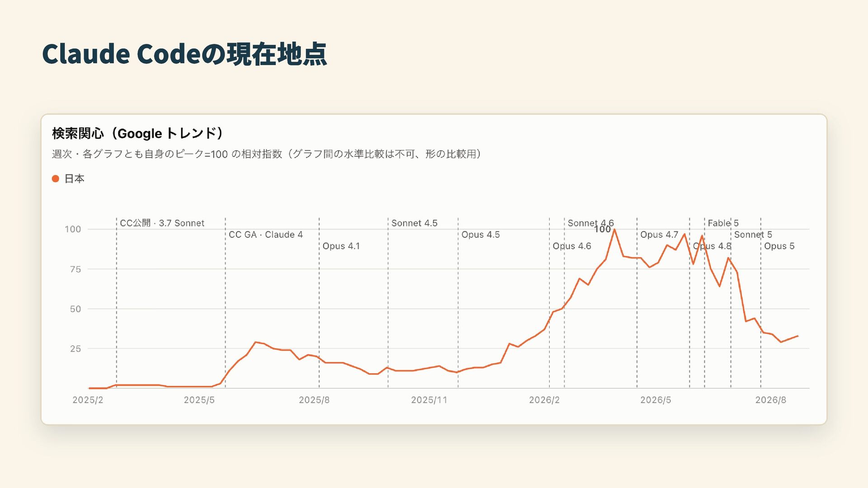Image resolution: width=868 pixels, height=488 pixels.
Task: Select the chart heading 検索関心（Google トレンド）
Action: point(137,133)
